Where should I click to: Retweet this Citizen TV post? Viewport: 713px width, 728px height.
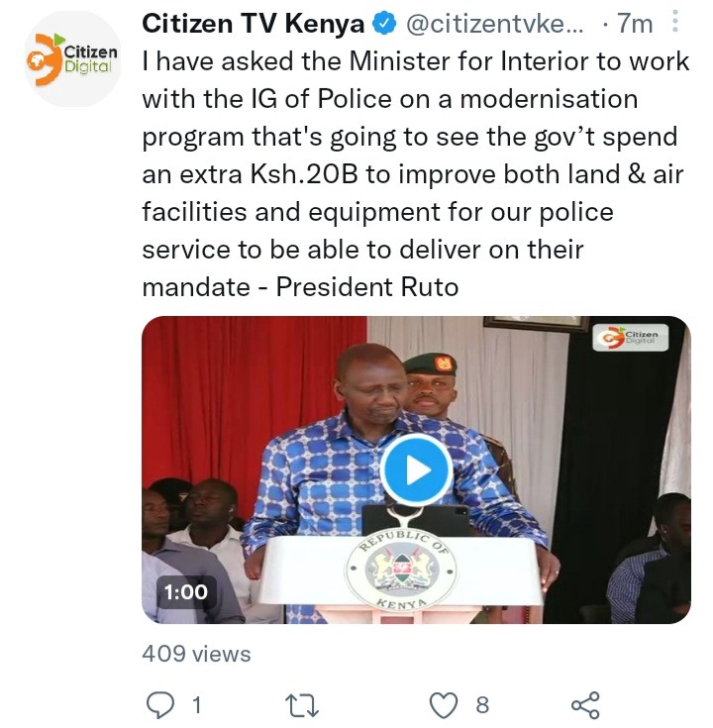click(x=302, y=705)
